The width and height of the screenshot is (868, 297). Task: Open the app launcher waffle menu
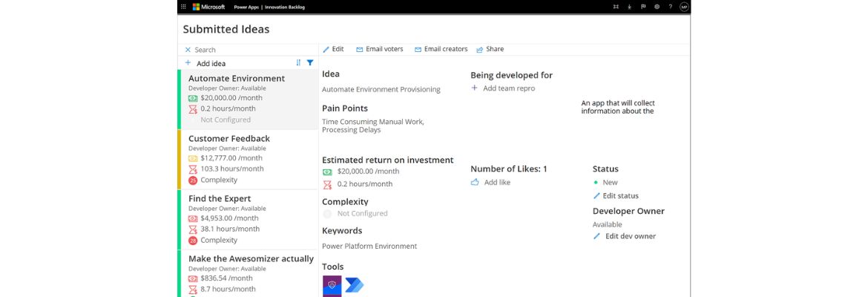184,7
